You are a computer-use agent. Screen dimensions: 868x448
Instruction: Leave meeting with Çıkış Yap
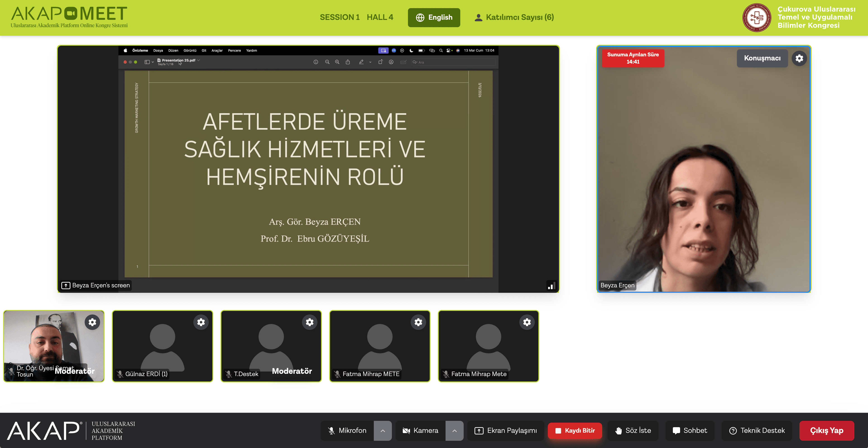[827, 431]
